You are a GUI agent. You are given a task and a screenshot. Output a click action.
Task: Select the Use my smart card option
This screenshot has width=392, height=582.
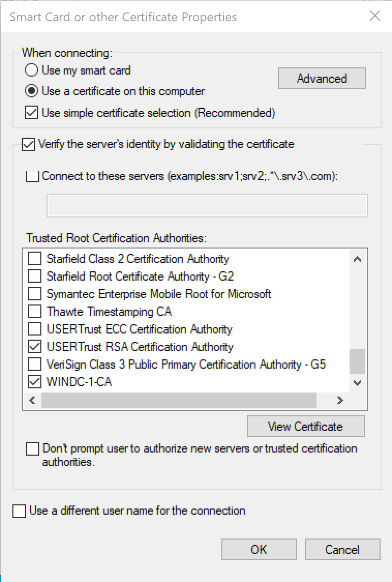32,70
